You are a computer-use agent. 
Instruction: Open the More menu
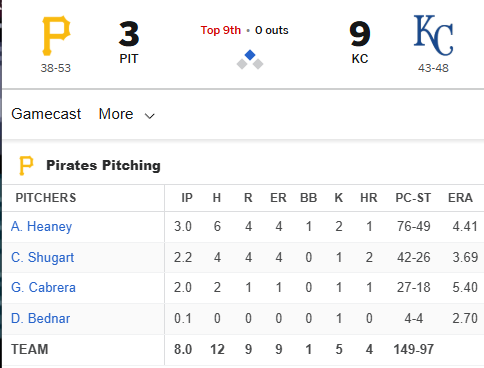(127, 114)
